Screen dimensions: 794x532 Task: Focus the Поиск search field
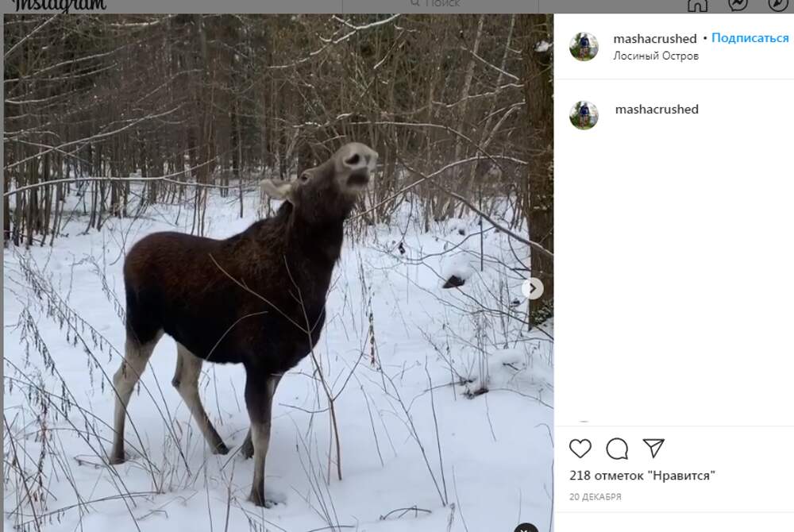(x=441, y=5)
